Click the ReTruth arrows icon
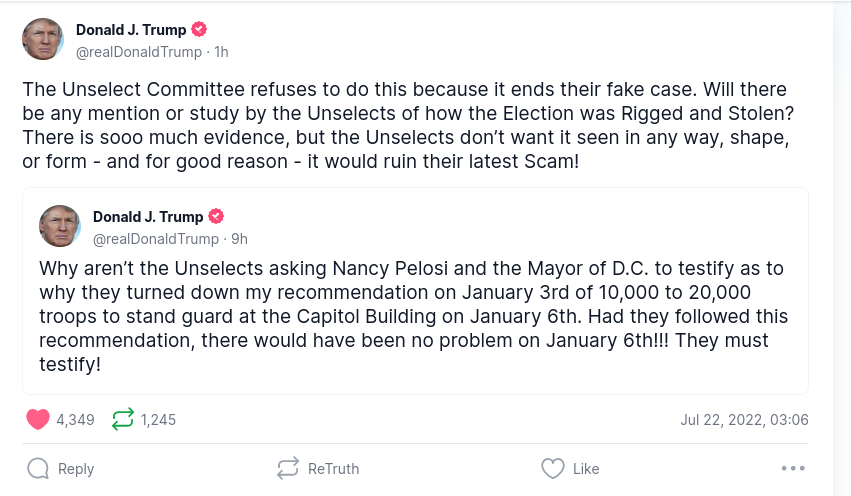The image size is (851, 496). pyautogui.click(x=288, y=468)
